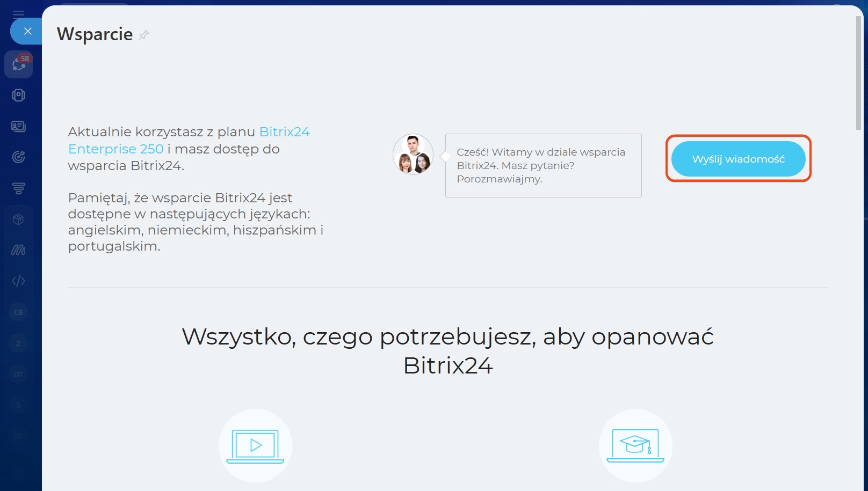Click the vertical scrollbar on the right
868x491 pixels.
(x=858, y=73)
